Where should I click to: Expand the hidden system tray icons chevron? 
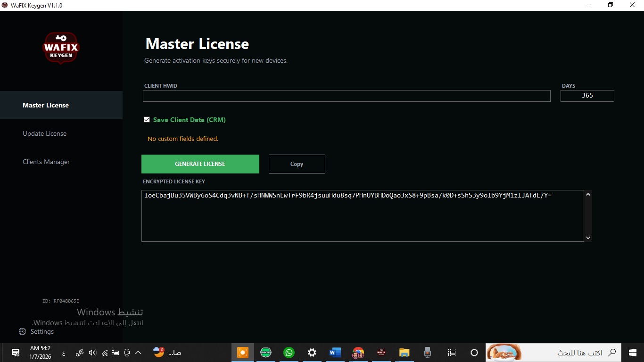pyautogui.click(x=138, y=353)
